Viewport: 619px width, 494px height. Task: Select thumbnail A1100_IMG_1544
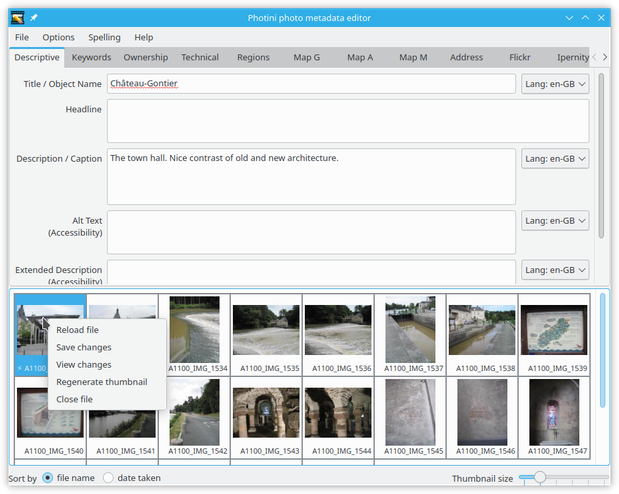338,418
